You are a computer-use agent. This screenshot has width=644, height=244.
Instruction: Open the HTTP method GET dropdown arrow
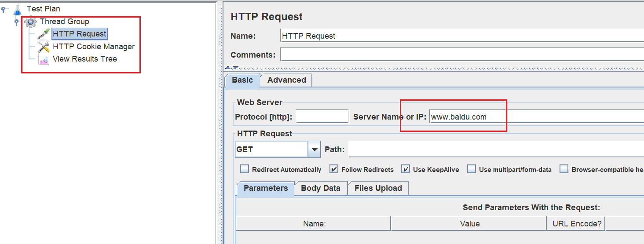314,149
